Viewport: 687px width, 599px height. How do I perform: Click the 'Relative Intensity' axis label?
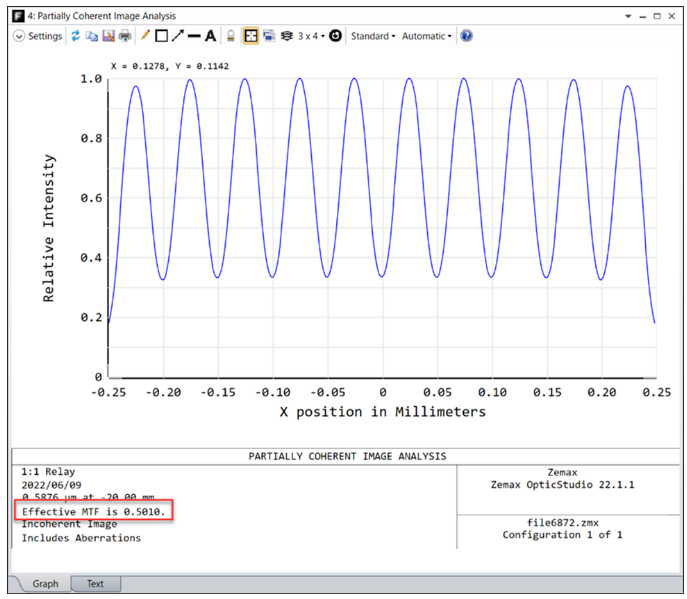click(x=49, y=228)
